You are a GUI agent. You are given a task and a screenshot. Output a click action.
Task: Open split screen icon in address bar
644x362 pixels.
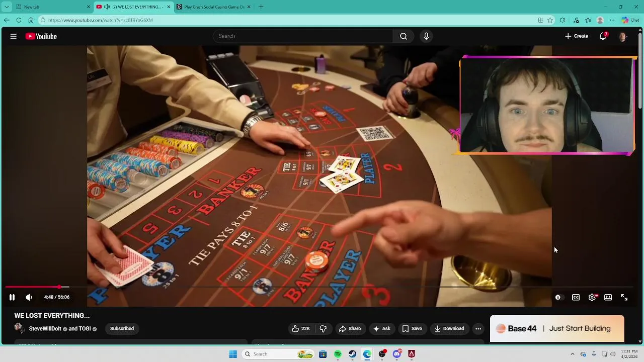(540, 20)
